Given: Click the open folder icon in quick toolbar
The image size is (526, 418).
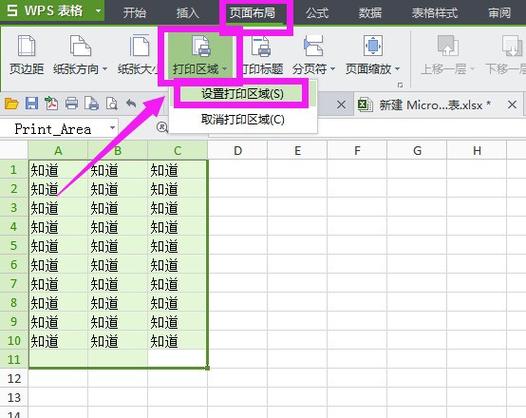Looking at the screenshot, I should tap(11, 104).
